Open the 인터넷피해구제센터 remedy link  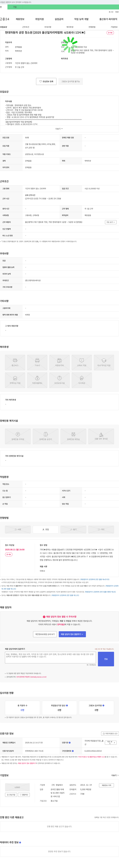(31, 677)
